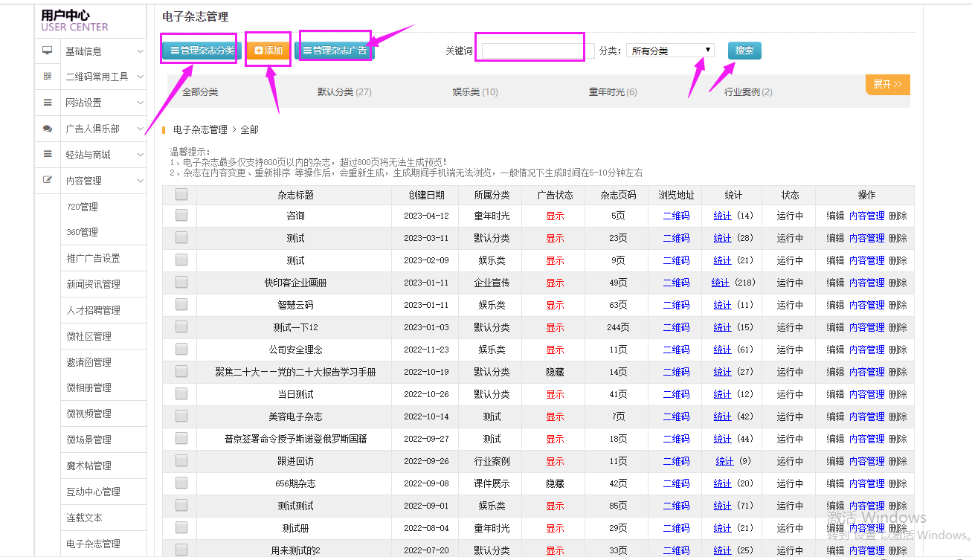This screenshot has width=972, height=560.
Task: Open the 所有分类 category dropdown
Action: click(x=670, y=51)
